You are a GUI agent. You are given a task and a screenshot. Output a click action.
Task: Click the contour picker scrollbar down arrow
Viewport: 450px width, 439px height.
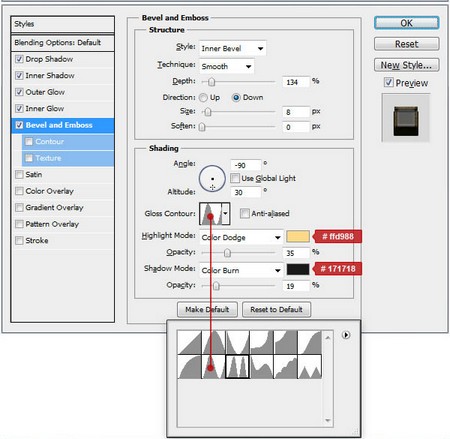pyautogui.click(x=328, y=420)
